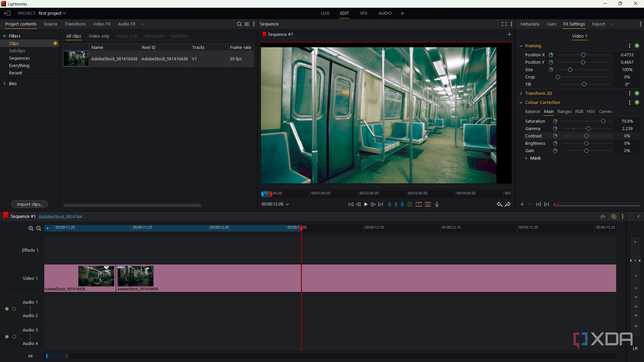Toggle fullscreen for the Sequence viewer
This screenshot has width=644, height=362.
click(504, 24)
